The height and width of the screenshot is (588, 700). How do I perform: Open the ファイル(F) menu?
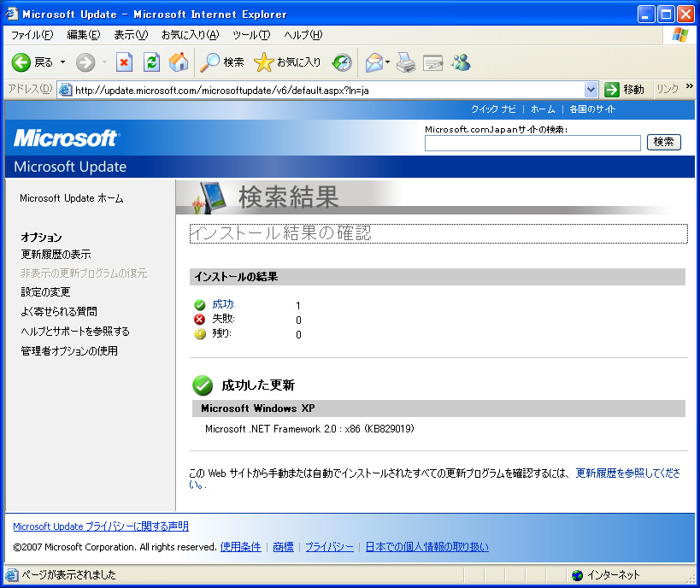pyautogui.click(x=32, y=35)
